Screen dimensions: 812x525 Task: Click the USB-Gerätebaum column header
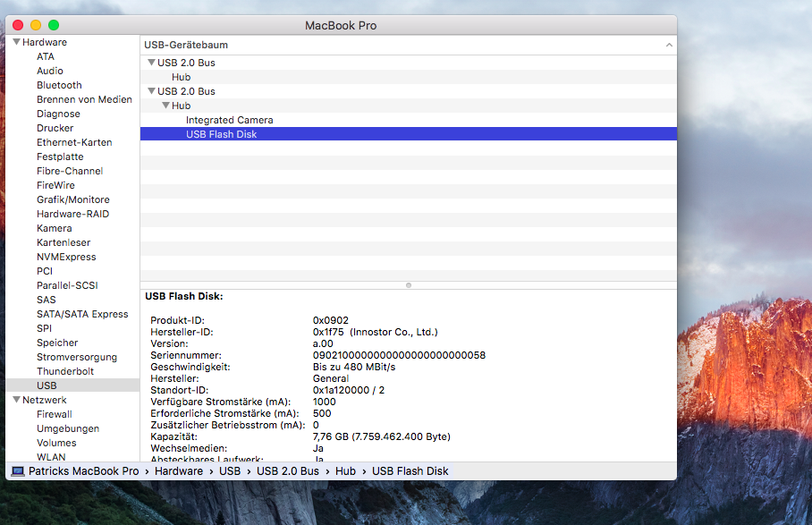click(409, 45)
